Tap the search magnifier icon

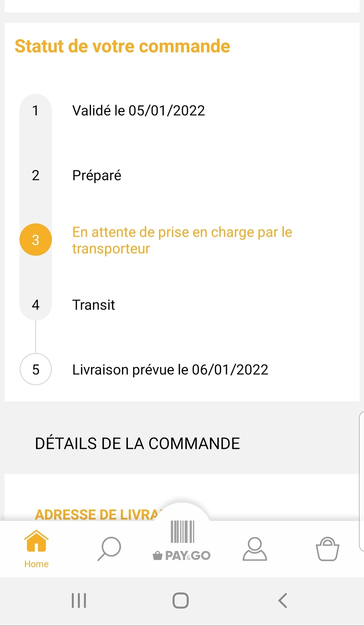point(110,549)
